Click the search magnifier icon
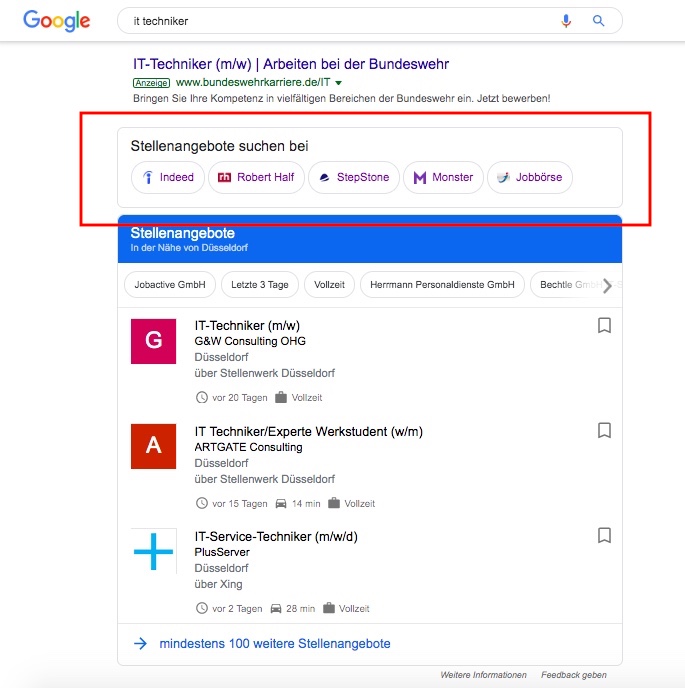 599,21
